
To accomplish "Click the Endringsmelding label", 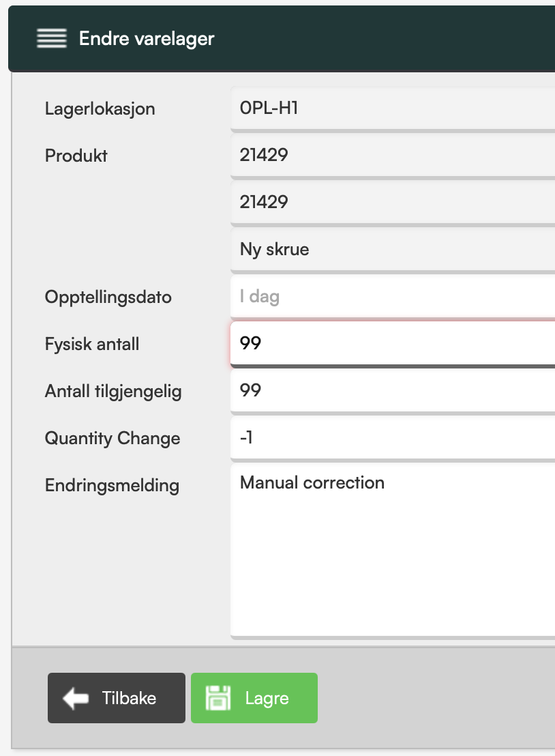I will click(x=112, y=486).
